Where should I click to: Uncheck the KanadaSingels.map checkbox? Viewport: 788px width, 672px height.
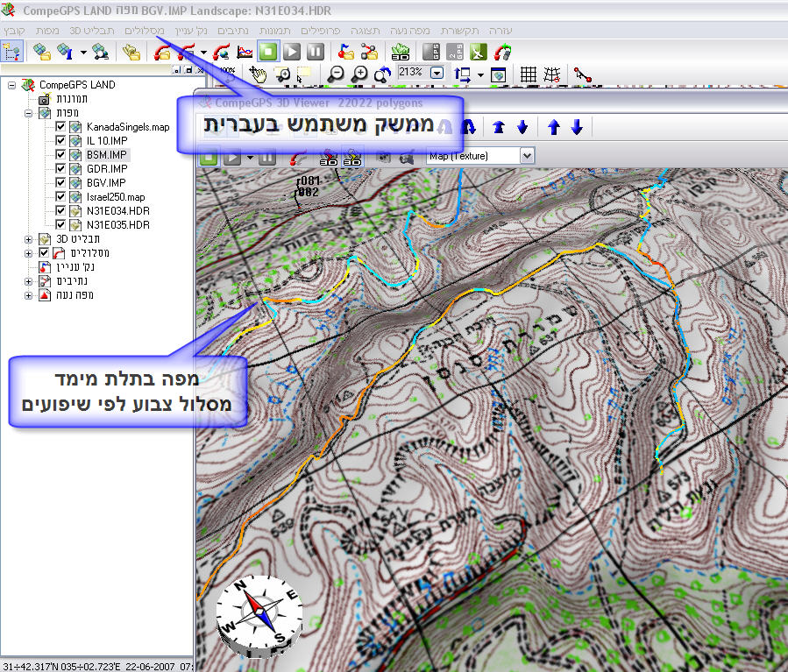click(x=60, y=127)
